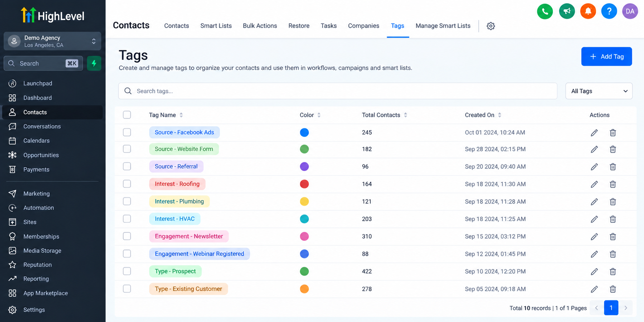Click the red color dot for Interest - Roofing
Screen dimensions: 644x322
(304, 184)
